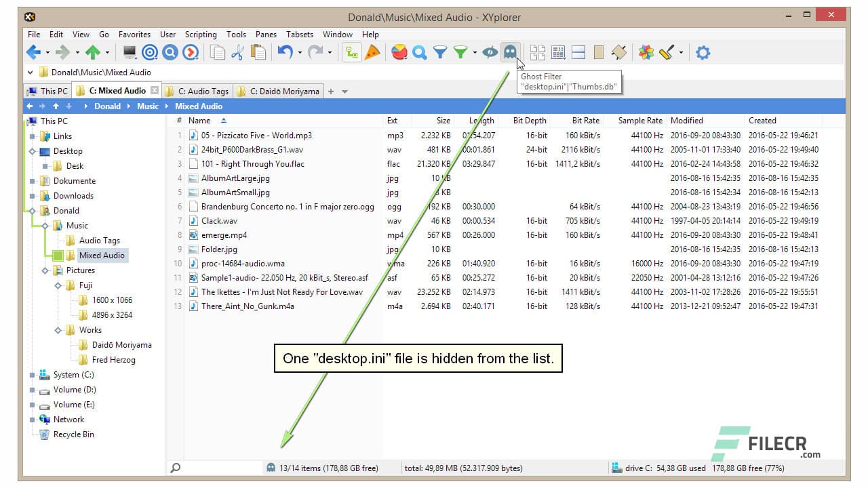Click the Name column header to sort
This screenshot has height=488, width=868.
pyautogui.click(x=199, y=121)
